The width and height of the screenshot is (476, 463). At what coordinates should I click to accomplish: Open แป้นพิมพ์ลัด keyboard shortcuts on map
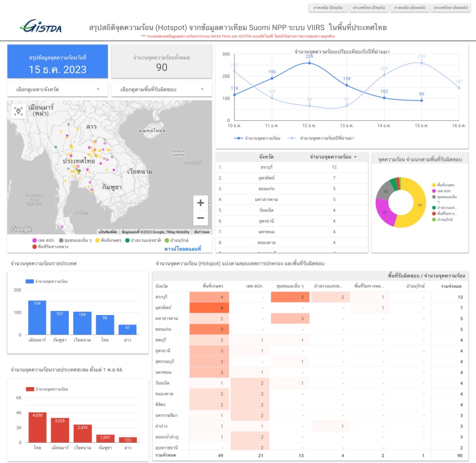click(x=108, y=232)
